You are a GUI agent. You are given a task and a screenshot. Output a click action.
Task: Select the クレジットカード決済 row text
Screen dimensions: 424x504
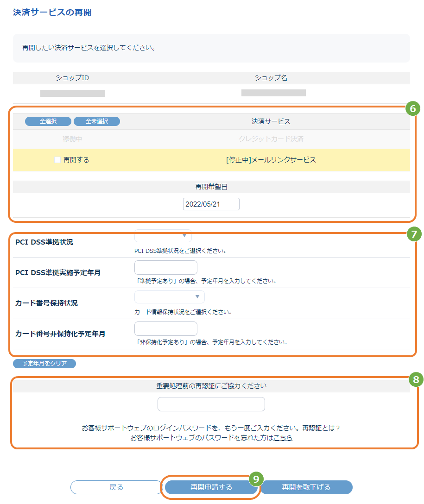[x=271, y=139]
